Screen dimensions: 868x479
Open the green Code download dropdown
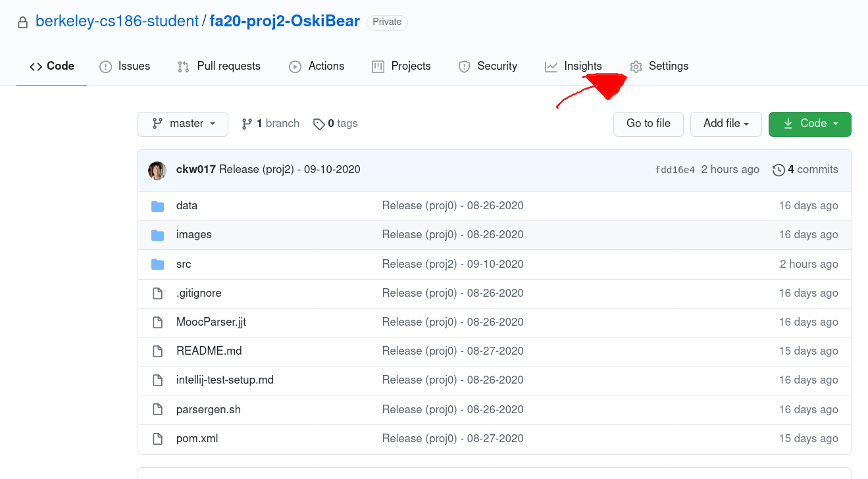tap(810, 124)
